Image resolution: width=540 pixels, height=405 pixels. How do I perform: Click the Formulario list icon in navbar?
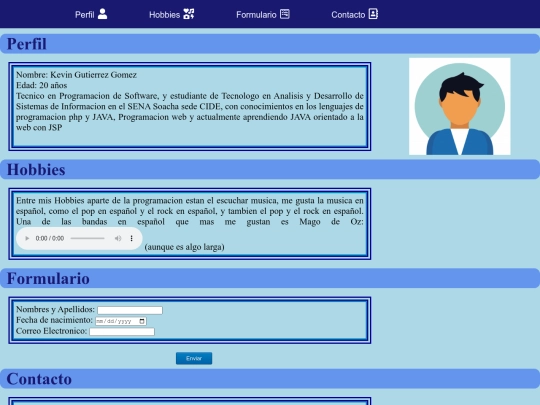tap(285, 14)
